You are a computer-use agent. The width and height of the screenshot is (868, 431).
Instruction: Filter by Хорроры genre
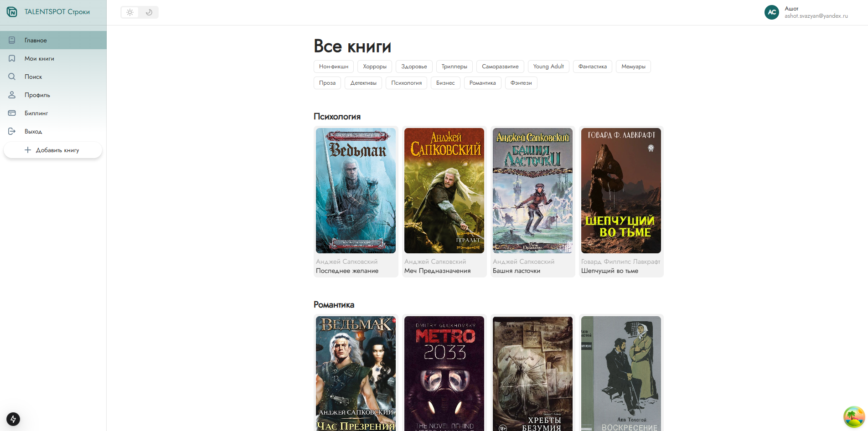pos(375,67)
